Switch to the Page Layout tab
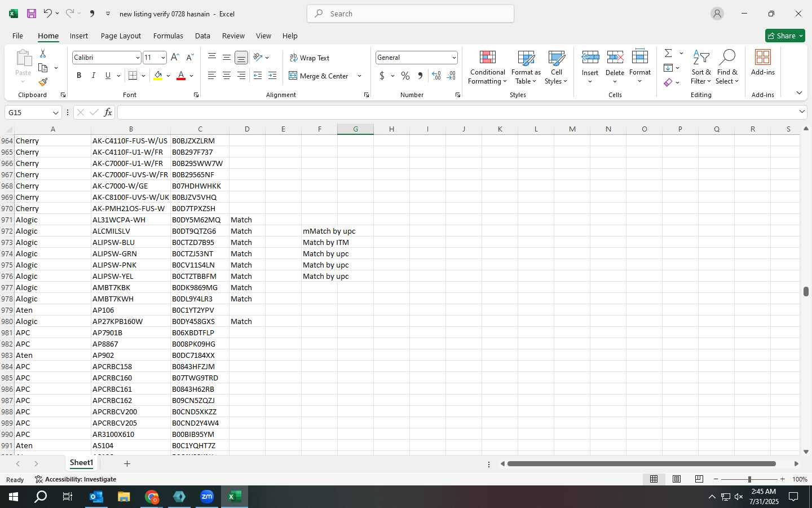The width and height of the screenshot is (812, 508). [121, 36]
